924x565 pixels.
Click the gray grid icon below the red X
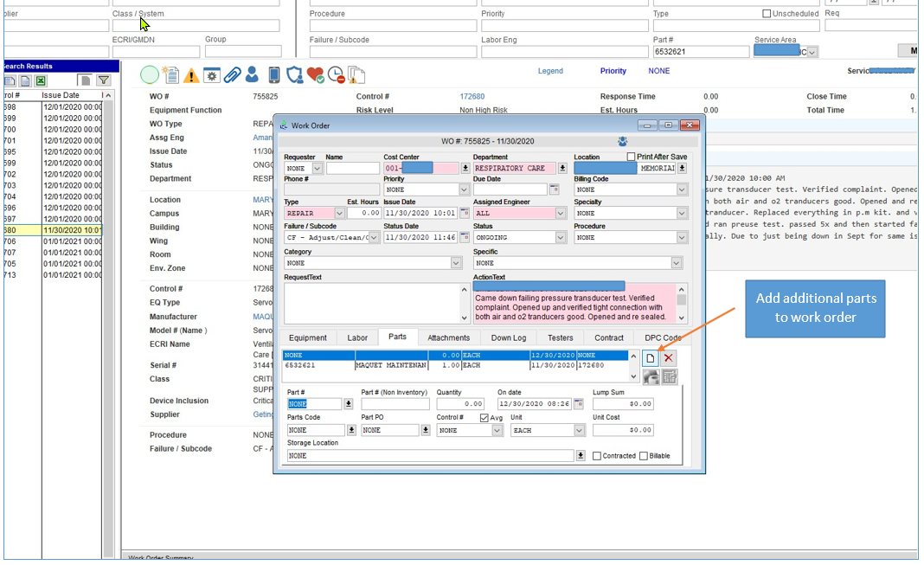[669, 377]
